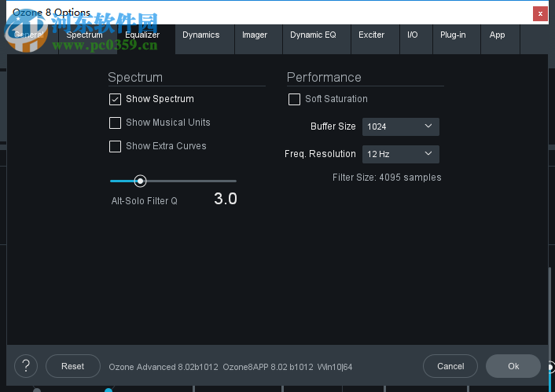
Task: Open the Freq. Resolution dropdown
Action: coord(401,154)
